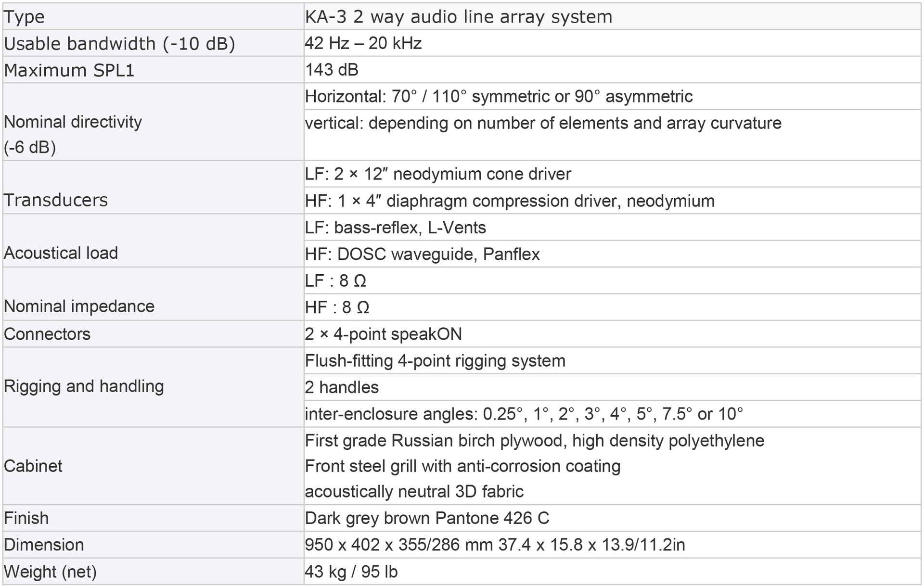Viewport: 924px width, 587px height.
Task: Click the '43 kg / 95 lb' weight value
Action: tap(351, 572)
